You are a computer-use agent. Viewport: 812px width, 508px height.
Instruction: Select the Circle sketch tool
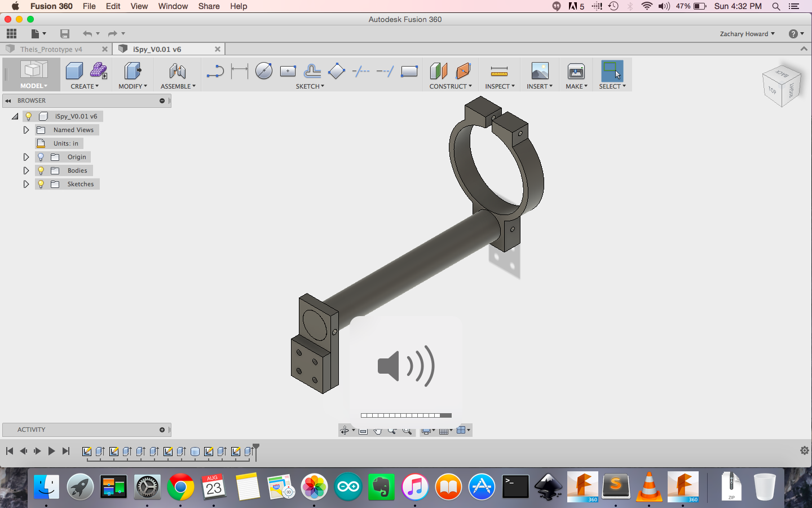point(263,71)
